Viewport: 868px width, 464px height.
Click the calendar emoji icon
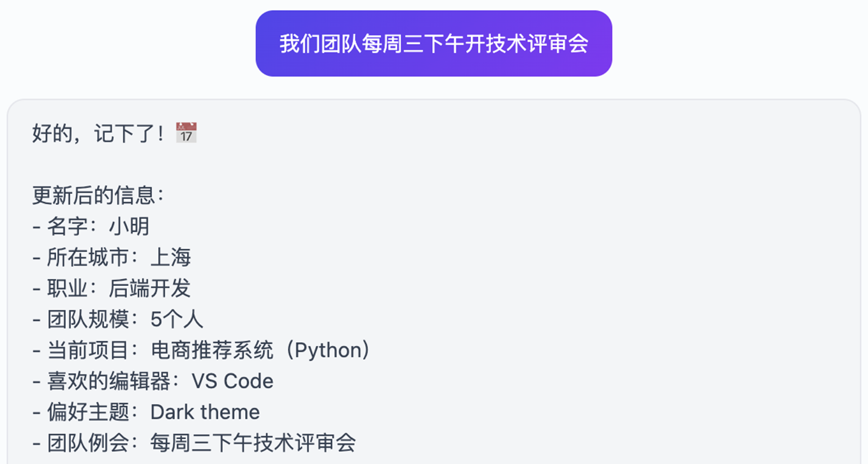(x=186, y=133)
